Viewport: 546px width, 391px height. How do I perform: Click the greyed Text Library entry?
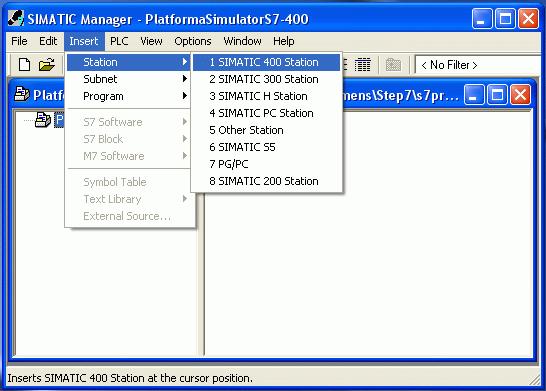(x=128, y=199)
